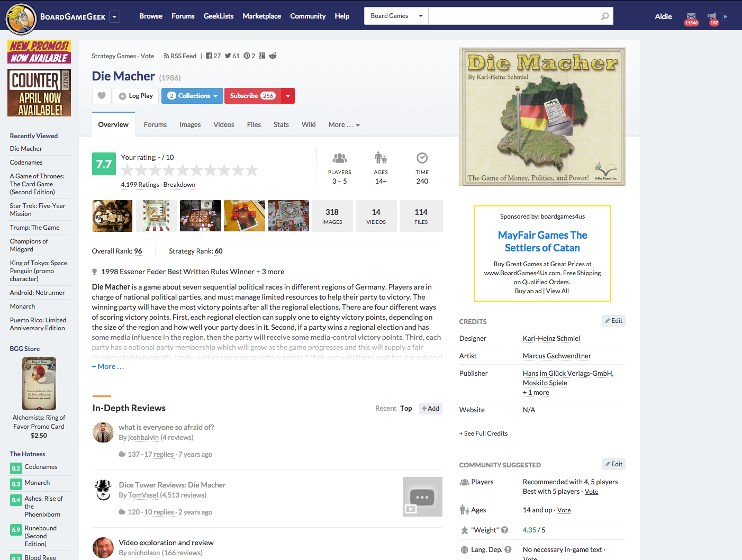
Task: Toggle the heart fan button
Action: click(102, 96)
